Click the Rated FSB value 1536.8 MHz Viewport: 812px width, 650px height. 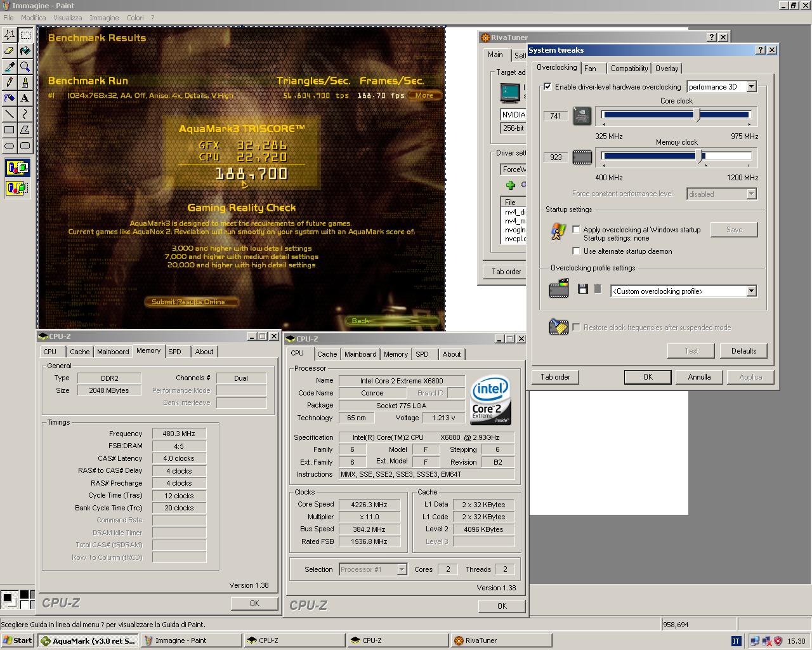(x=369, y=541)
